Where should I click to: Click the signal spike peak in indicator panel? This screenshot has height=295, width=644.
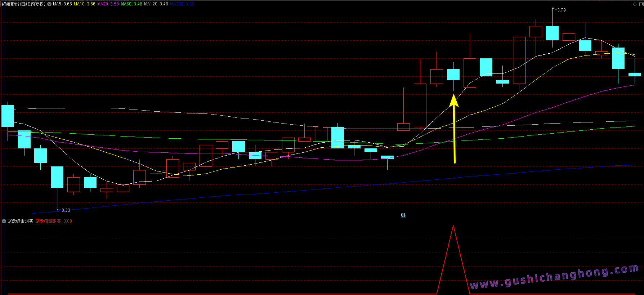pyautogui.click(x=453, y=226)
